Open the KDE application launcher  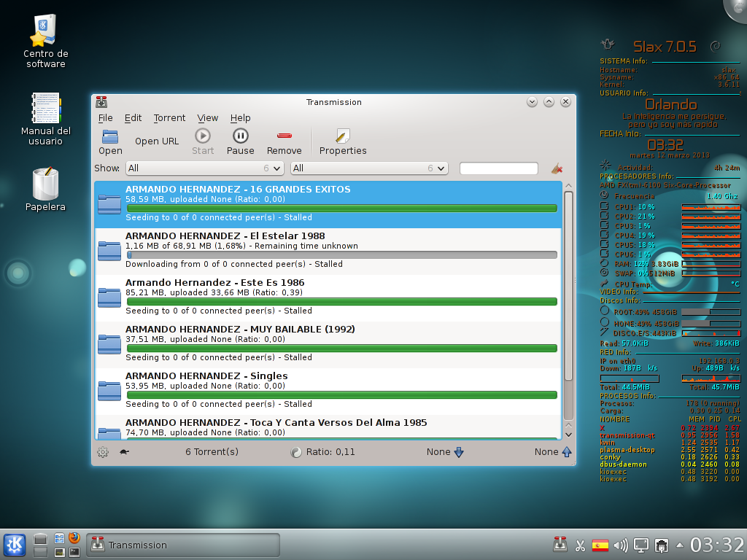[15, 545]
